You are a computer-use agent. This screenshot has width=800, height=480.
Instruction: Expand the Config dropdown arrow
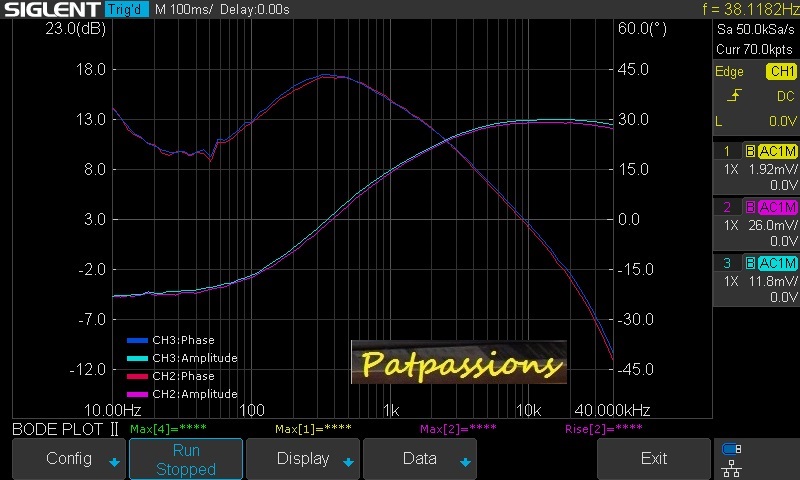[x=114, y=462]
